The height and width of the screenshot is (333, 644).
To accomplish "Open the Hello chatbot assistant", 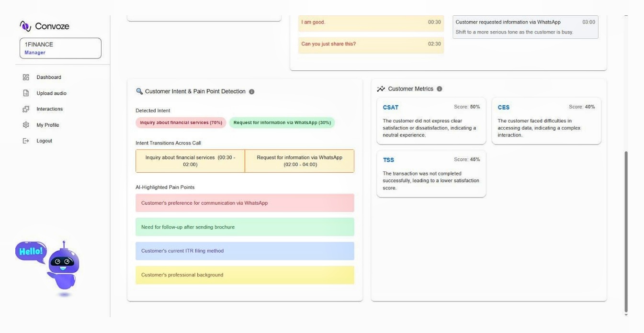I will pos(62,266).
